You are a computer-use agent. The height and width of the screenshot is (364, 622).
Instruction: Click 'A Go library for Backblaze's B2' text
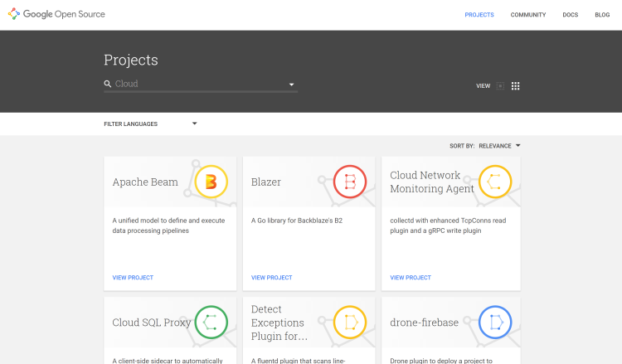click(297, 221)
